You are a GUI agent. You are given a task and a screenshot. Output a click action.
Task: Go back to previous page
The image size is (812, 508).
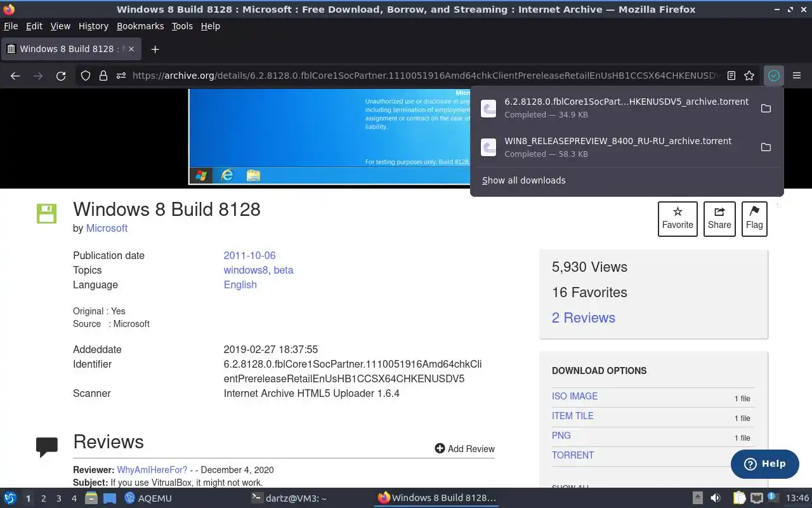15,76
